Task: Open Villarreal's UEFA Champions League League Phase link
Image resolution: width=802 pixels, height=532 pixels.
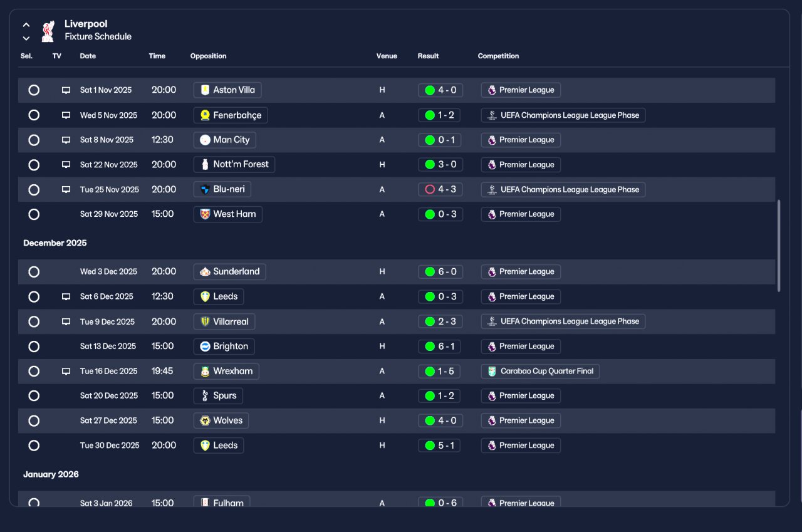Action: coord(563,321)
